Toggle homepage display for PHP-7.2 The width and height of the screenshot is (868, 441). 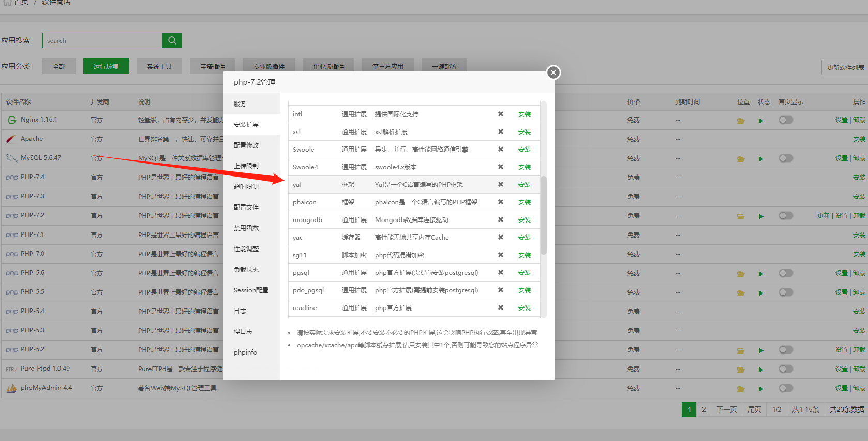tap(786, 216)
